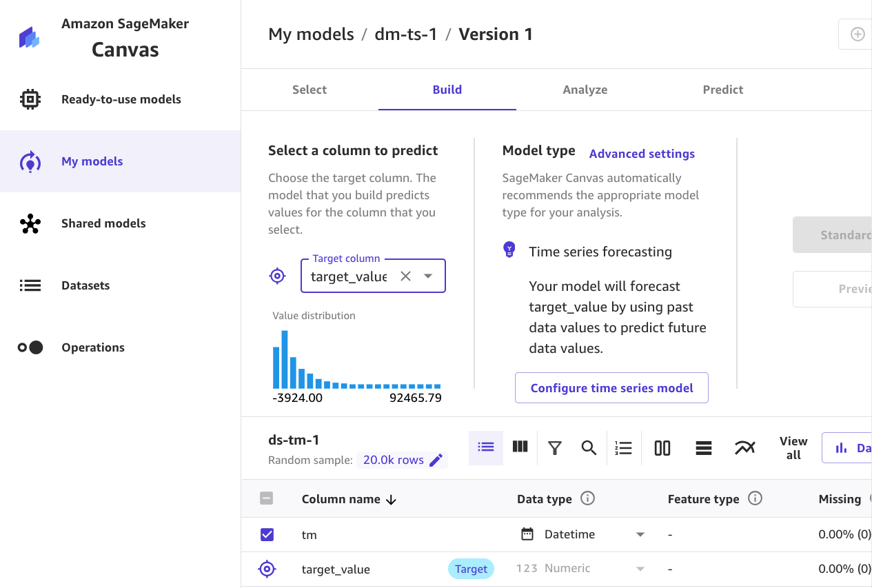Toggle select-all columns checkbox
Viewport: 872px width, 588px height.
(x=267, y=498)
